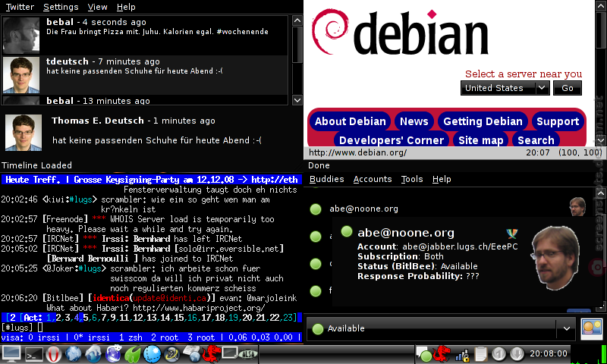Screen dimensions: 607x364
Task: Open the Site map link
Action: [x=481, y=140]
